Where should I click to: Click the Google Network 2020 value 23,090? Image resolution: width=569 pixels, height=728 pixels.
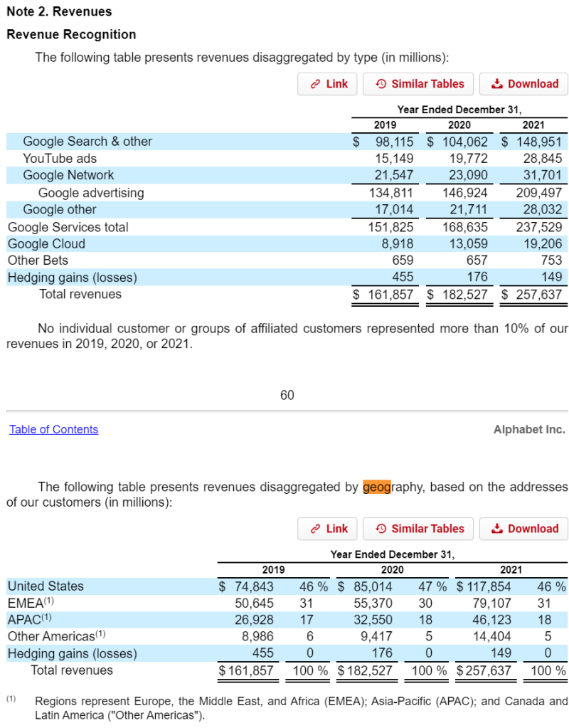(x=468, y=175)
